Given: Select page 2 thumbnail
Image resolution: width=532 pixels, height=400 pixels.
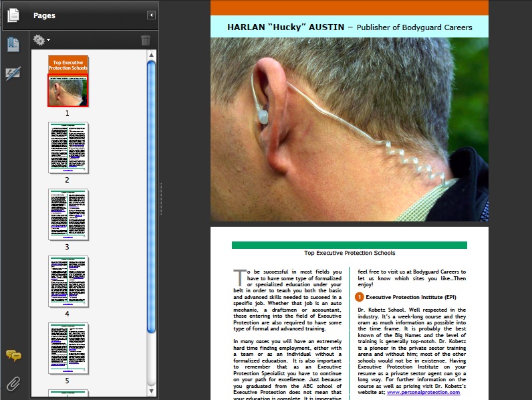Looking at the screenshot, I should 68,148.
